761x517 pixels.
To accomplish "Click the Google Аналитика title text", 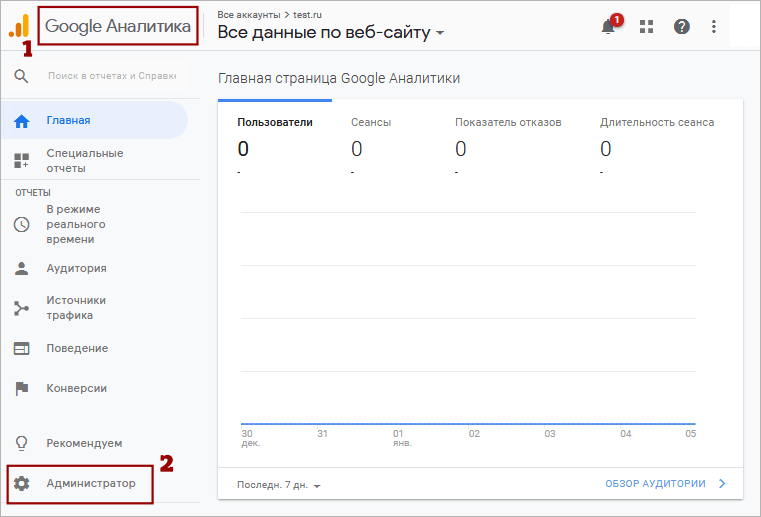I will click(118, 26).
